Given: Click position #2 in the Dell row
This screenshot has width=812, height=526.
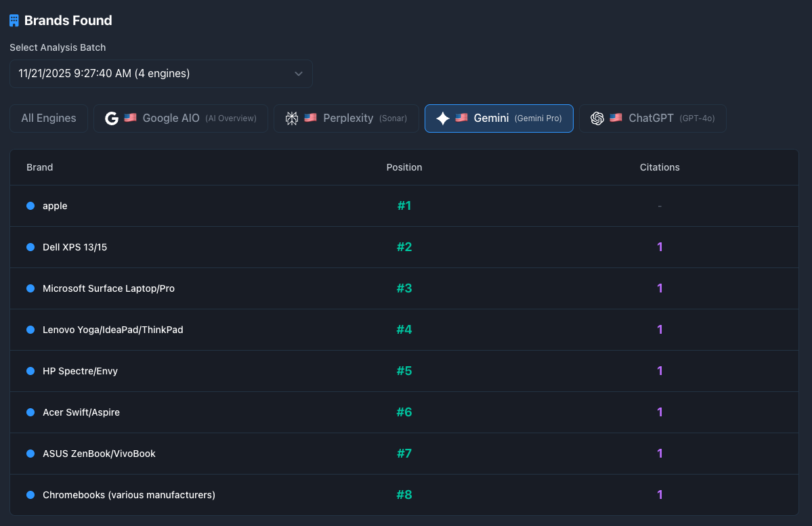Looking at the screenshot, I should click(404, 247).
